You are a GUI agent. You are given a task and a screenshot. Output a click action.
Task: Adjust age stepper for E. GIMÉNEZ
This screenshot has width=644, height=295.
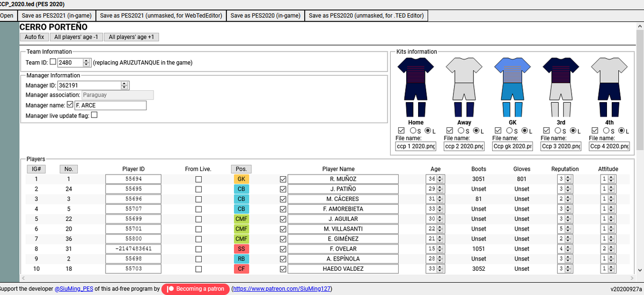[440, 239]
